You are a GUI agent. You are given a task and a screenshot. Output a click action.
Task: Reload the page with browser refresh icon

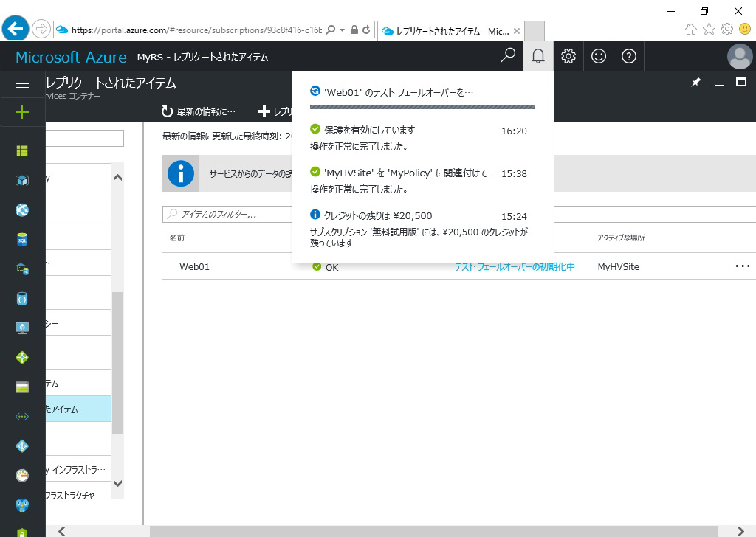[366, 30]
